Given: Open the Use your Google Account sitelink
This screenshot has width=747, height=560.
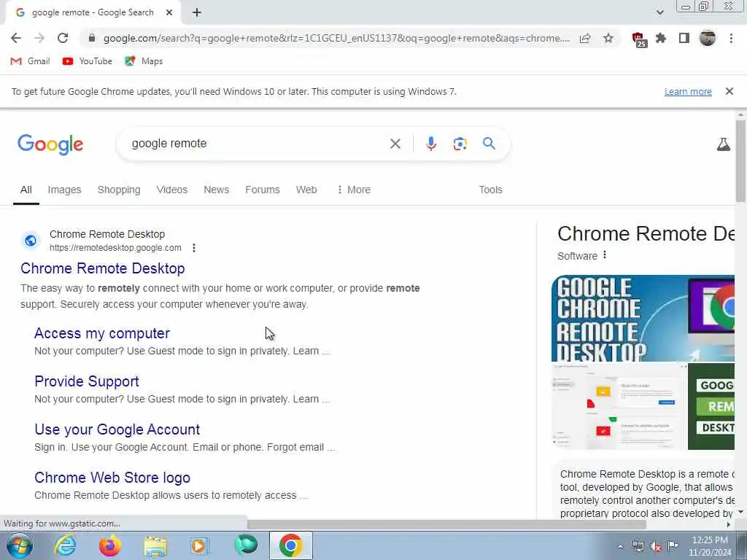Looking at the screenshot, I should click(117, 429).
